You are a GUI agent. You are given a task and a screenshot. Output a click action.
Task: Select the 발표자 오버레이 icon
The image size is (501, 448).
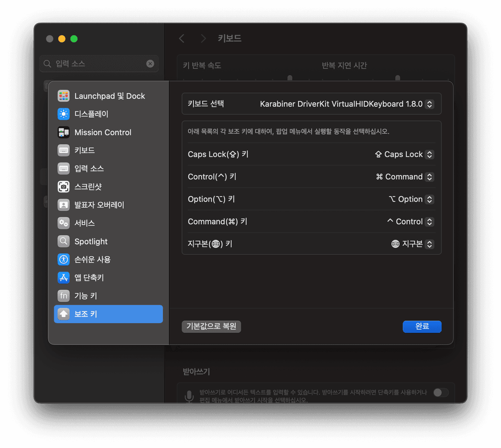click(x=64, y=205)
